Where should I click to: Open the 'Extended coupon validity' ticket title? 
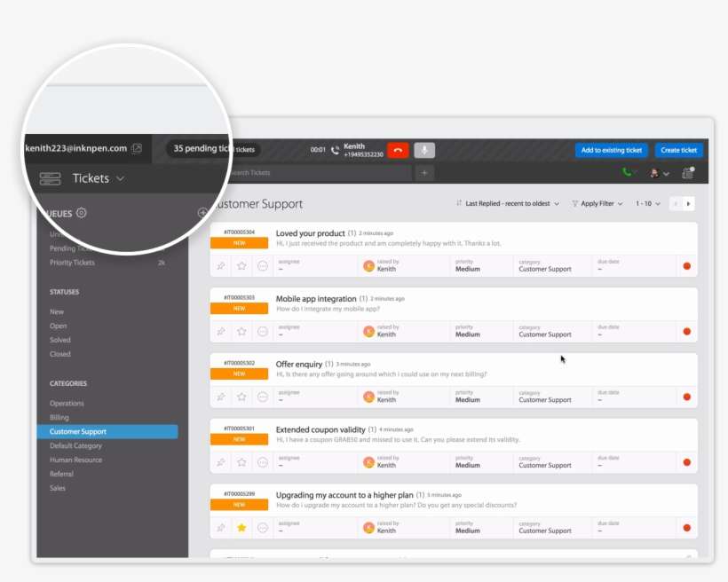click(x=320, y=429)
